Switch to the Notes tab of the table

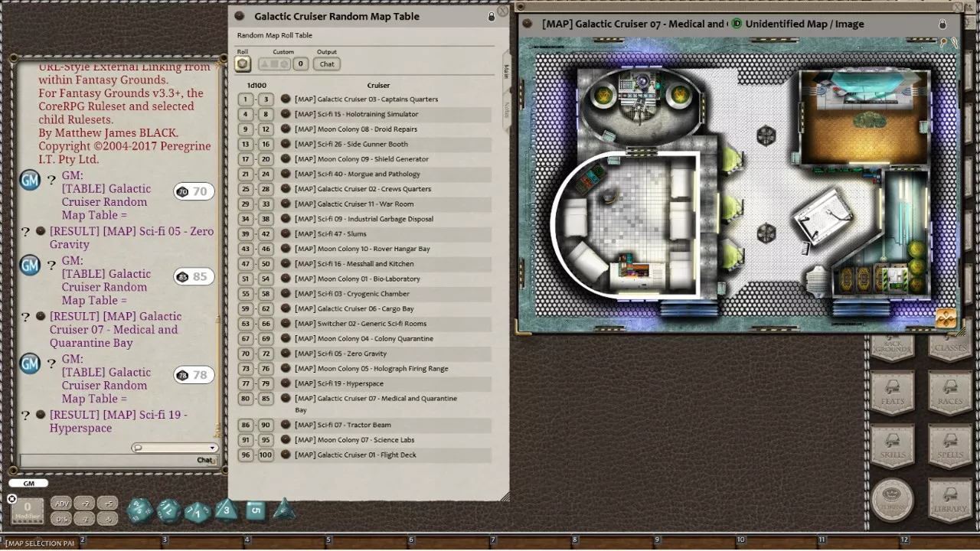click(506, 109)
